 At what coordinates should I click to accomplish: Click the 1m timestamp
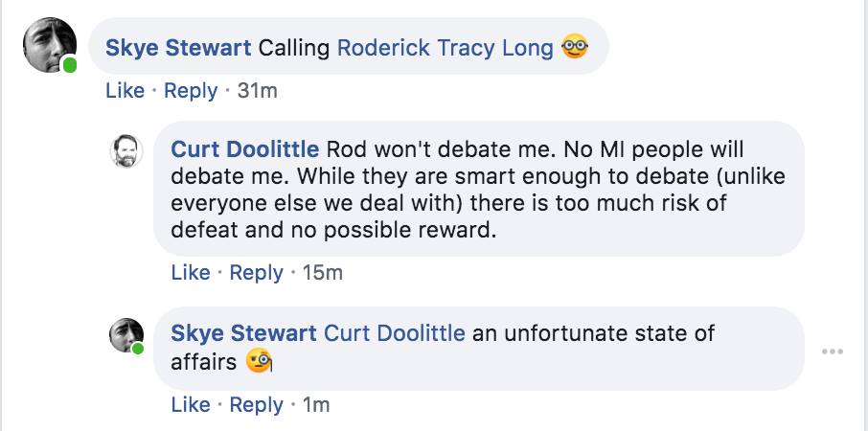(x=316, y=405)
